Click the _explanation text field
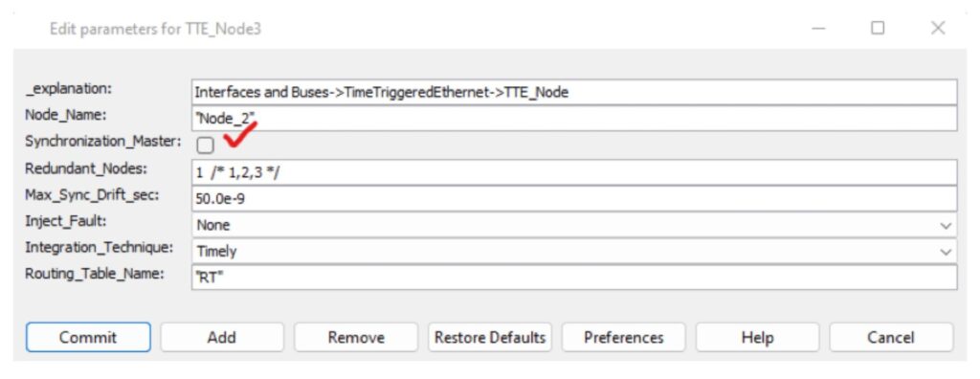Viewport: 980px width, 379px height. coord(574,92)
